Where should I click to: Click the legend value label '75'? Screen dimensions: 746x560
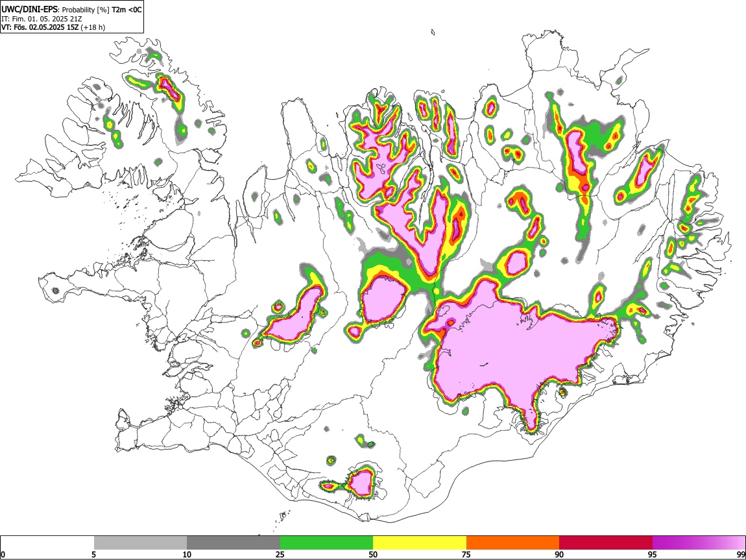(466, 554)
